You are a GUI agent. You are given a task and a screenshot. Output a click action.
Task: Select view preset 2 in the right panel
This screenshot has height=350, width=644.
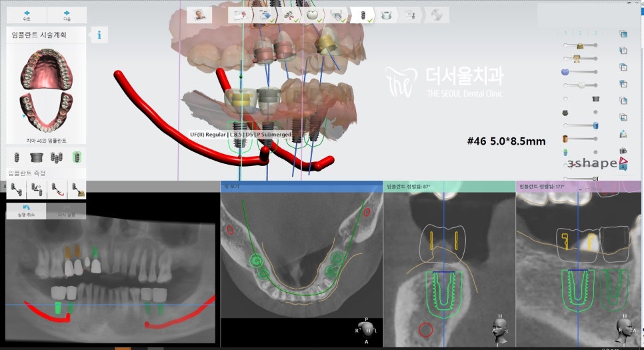pyautogui.click(x=580, y=33)
